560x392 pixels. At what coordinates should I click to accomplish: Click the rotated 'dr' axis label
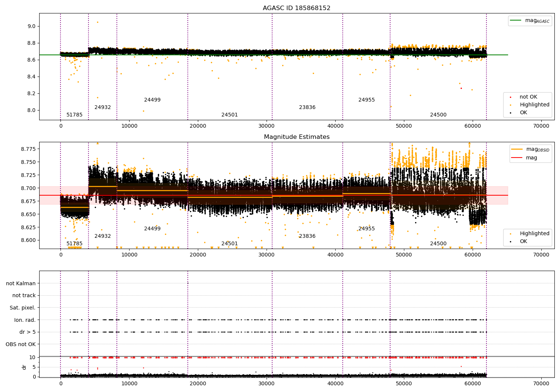pyautogui.click(x=24, y=367)
